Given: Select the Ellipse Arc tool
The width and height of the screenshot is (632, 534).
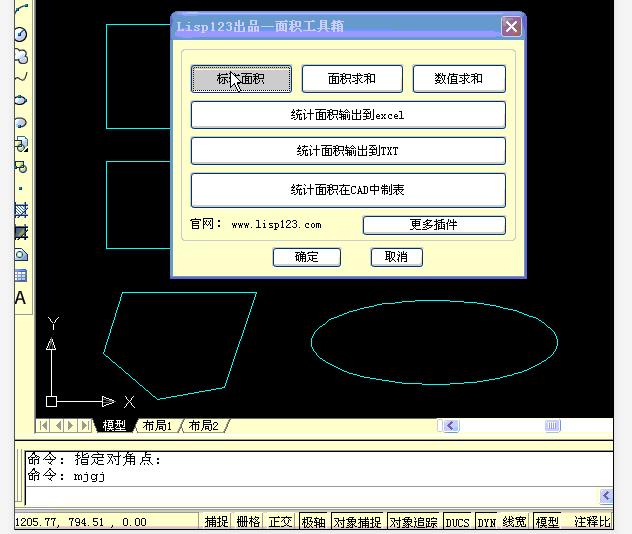Looking at the screenshot, I should click(x=21, y=123).
